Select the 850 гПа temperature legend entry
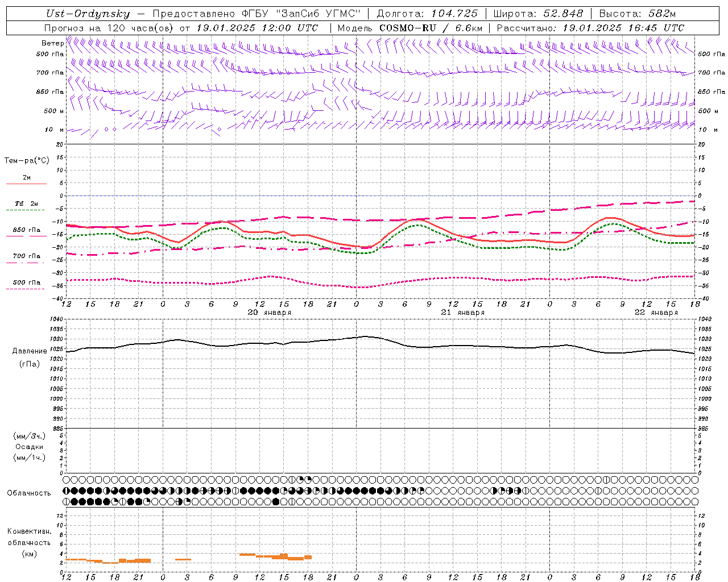The height and width of the screenshot is (582, 728). (x=27, y=230)
